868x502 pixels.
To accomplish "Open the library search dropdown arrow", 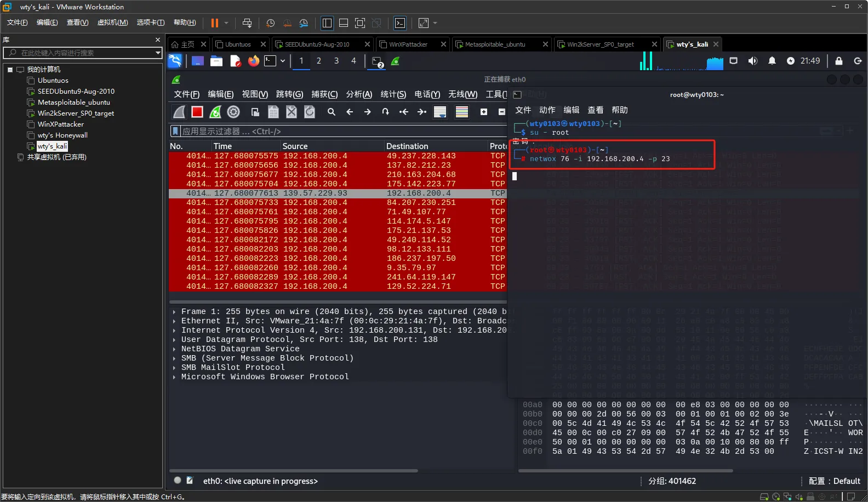I will [x=158, y=53].
